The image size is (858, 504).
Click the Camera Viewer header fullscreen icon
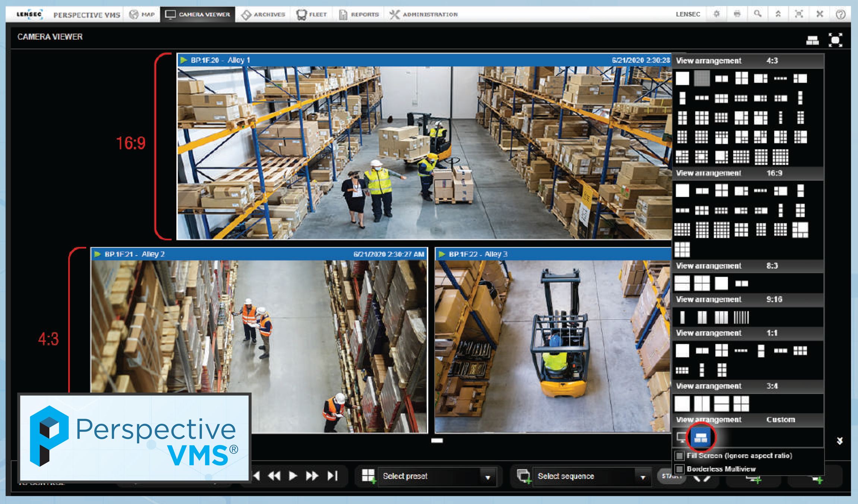(835, 40)
